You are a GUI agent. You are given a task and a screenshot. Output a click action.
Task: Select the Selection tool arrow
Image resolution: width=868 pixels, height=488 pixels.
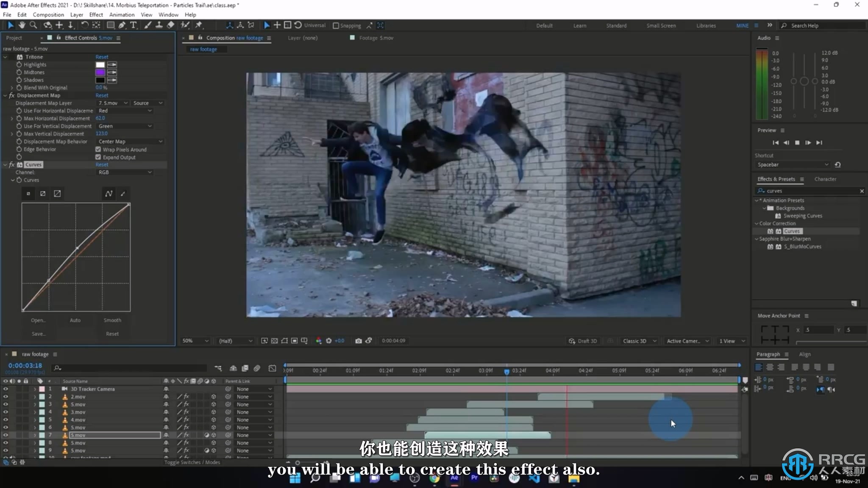pyautogui.click(x=11, y=25)
